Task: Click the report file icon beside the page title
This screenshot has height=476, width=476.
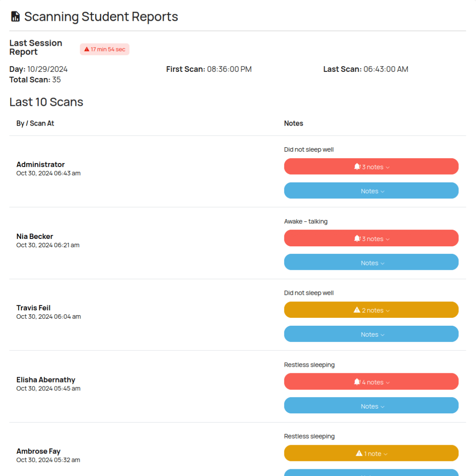Action: coord(15,17)
